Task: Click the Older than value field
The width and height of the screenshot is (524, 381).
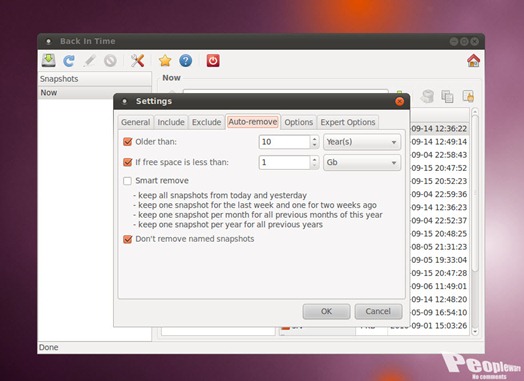Action: [284, 142]
